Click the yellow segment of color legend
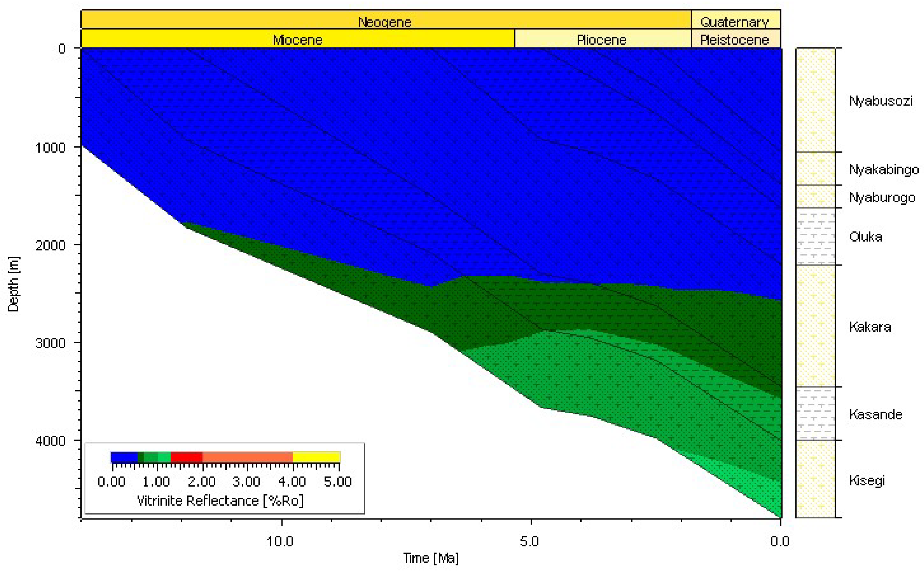 [x=316, y=457]
